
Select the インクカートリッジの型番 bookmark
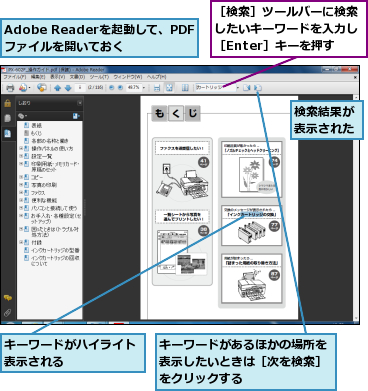[x=55, y=250]
